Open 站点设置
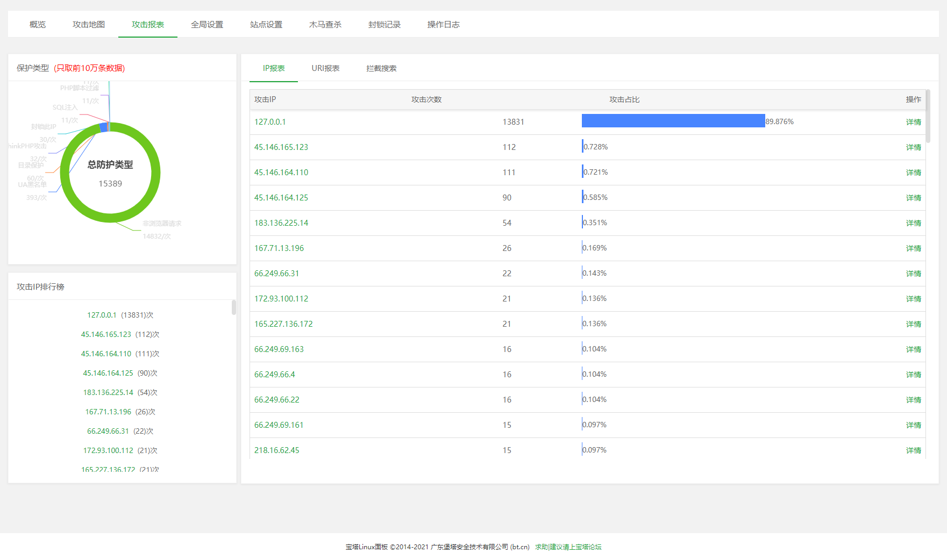947x560 pixels. click(266, 24)
